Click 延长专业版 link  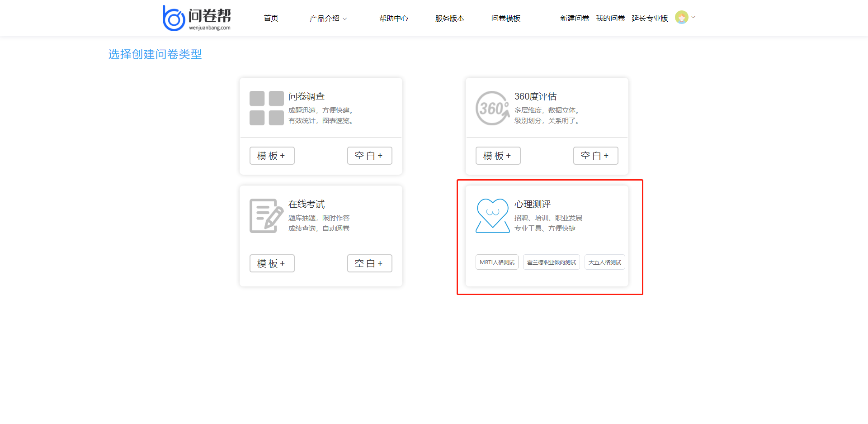coord(650,19)
